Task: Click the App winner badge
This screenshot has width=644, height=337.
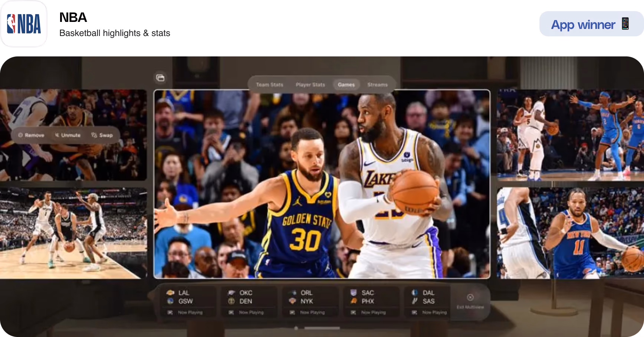Action: click(x=591, y=24)
